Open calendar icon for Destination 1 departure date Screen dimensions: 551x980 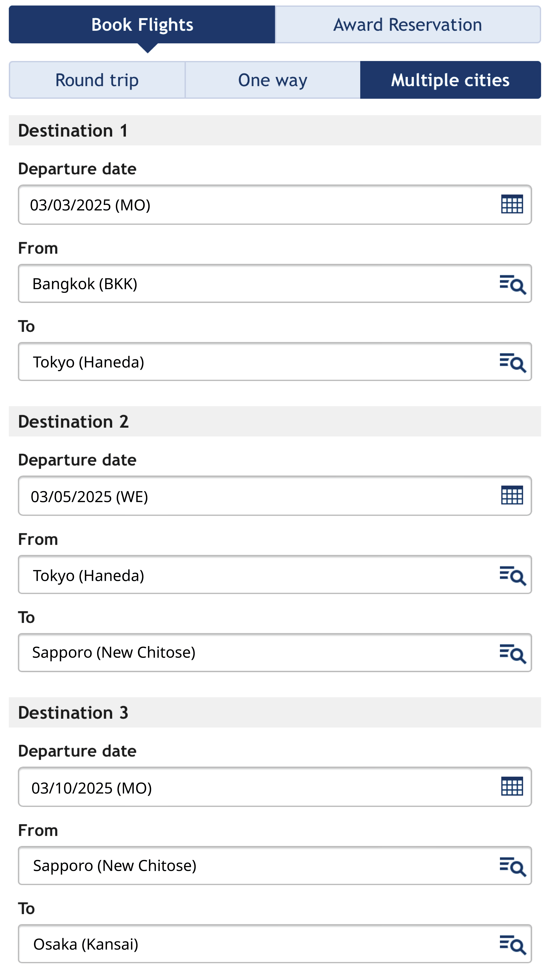coord(512,205)
